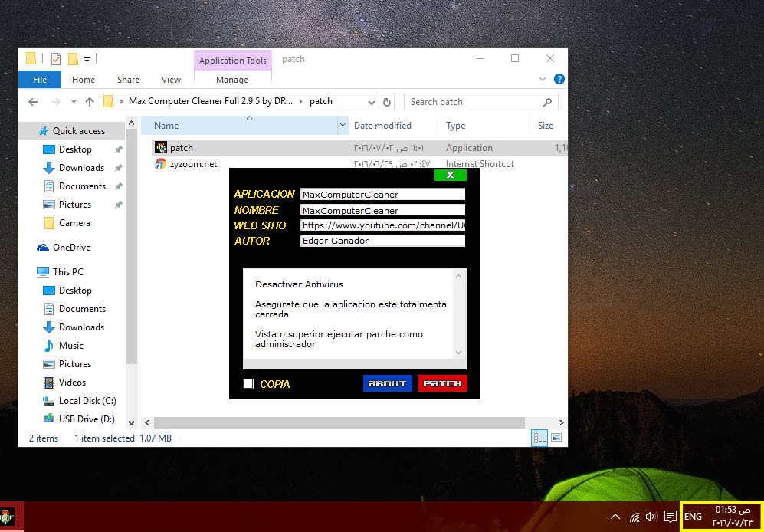The height and width of the screenshot is (532, 764).
Task: Open pinned Downloads under Quick access
Action: [81, 168]
